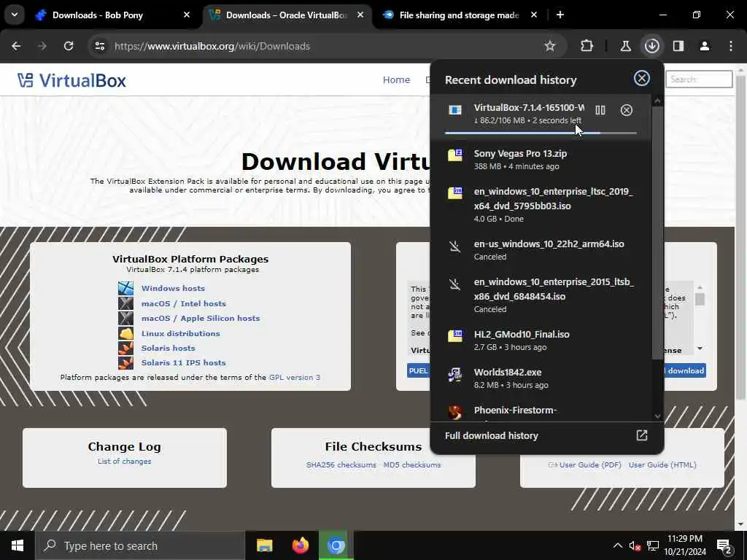Viewport: 747px width, 560px height.
Task: Open Chrome Labs flask icon
Action: click(625, 46)
